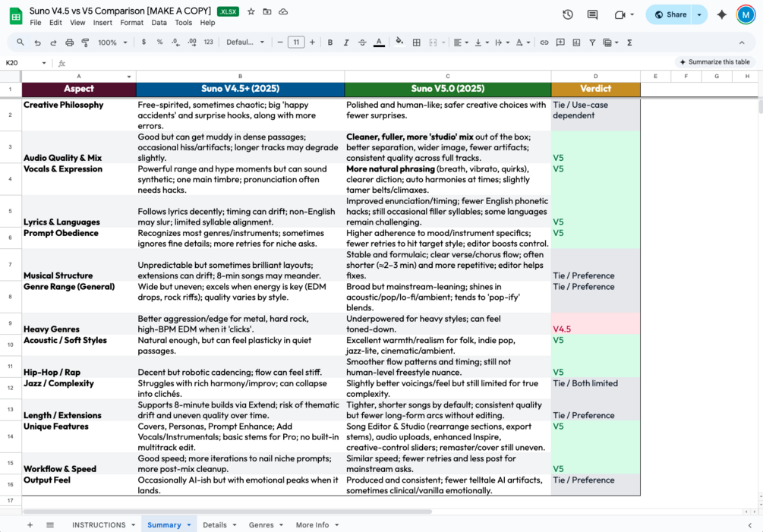Open the Tools menu
The image size is (763, 532).
pyautogui.click(x=183, y=22)
